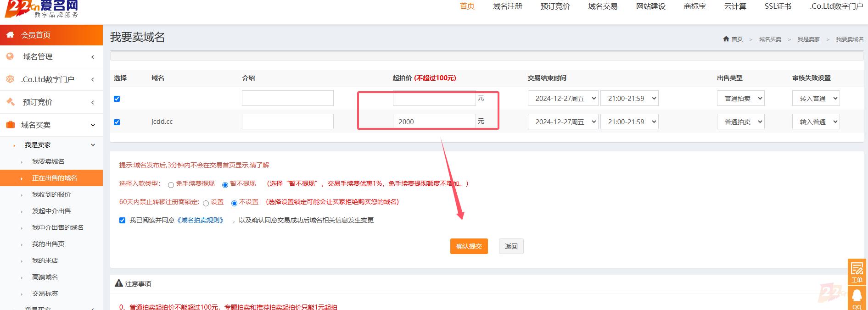Open the first row end date dropdown
Screen dimensions: 868x310
point(563,98)
